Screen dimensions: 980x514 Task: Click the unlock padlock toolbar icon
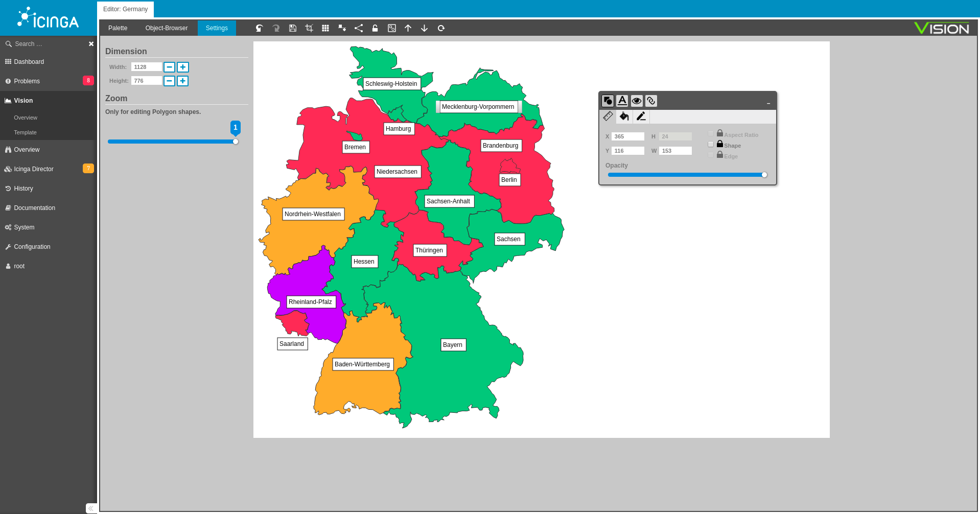coord(375,28)
